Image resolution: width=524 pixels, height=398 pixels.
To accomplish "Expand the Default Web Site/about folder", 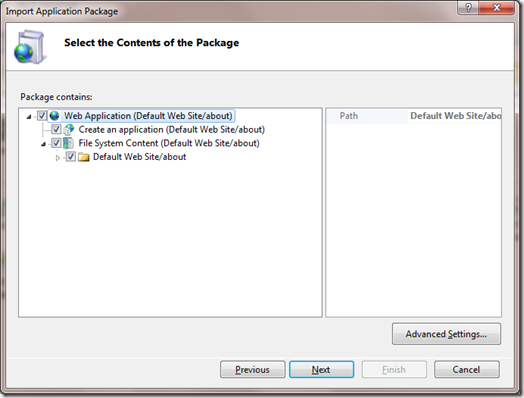I will coord(58,157).
